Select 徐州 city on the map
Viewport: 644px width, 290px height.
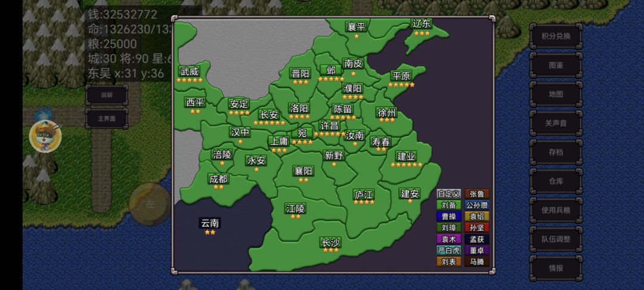point(386,112)
